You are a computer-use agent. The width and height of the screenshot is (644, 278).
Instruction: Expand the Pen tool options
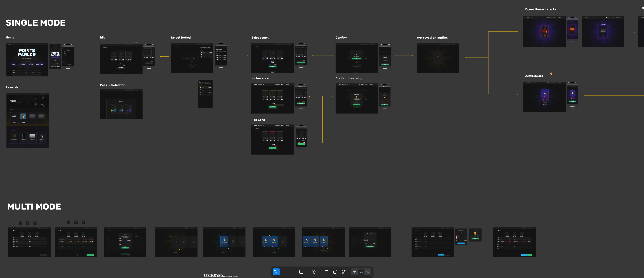pyautogui.click(x=319, y=272)
